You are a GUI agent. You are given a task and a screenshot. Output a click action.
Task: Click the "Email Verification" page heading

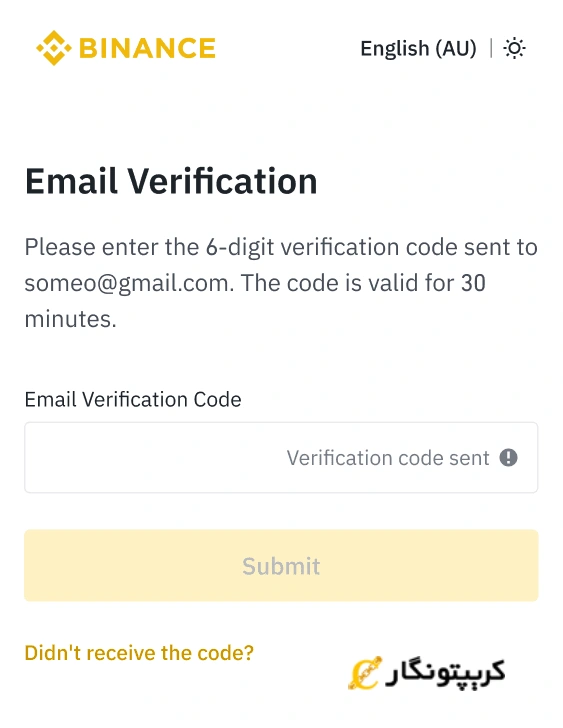tap(171, 181)
